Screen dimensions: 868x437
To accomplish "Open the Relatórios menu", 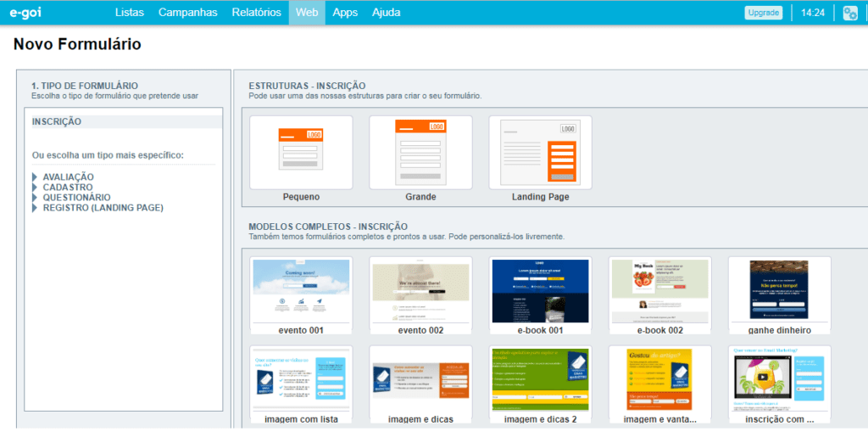I will (256, 12).
